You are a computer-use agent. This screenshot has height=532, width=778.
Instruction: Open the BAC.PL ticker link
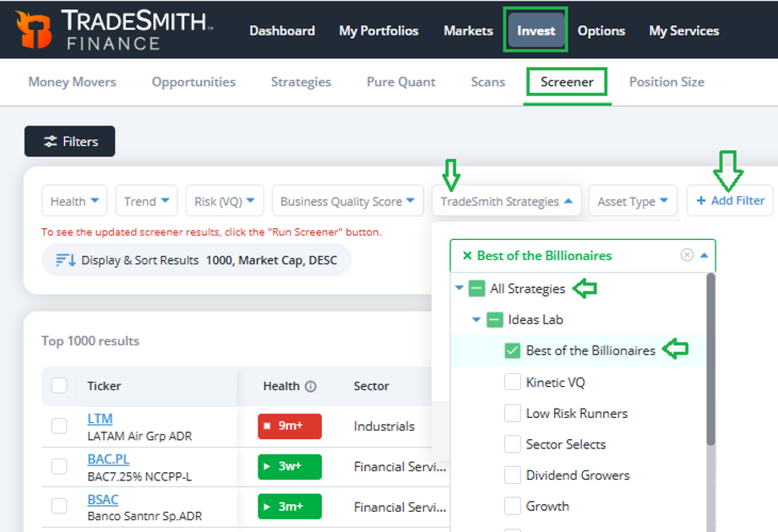coord(108,459)
